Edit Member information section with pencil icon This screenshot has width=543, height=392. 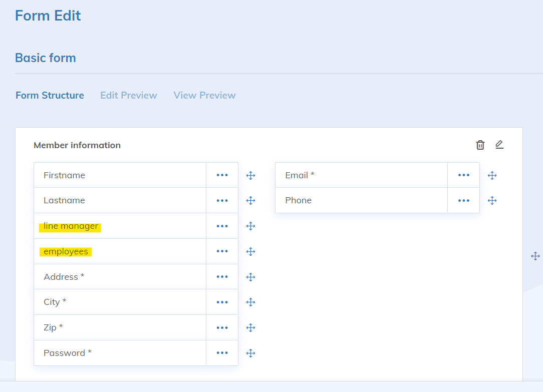499,145
